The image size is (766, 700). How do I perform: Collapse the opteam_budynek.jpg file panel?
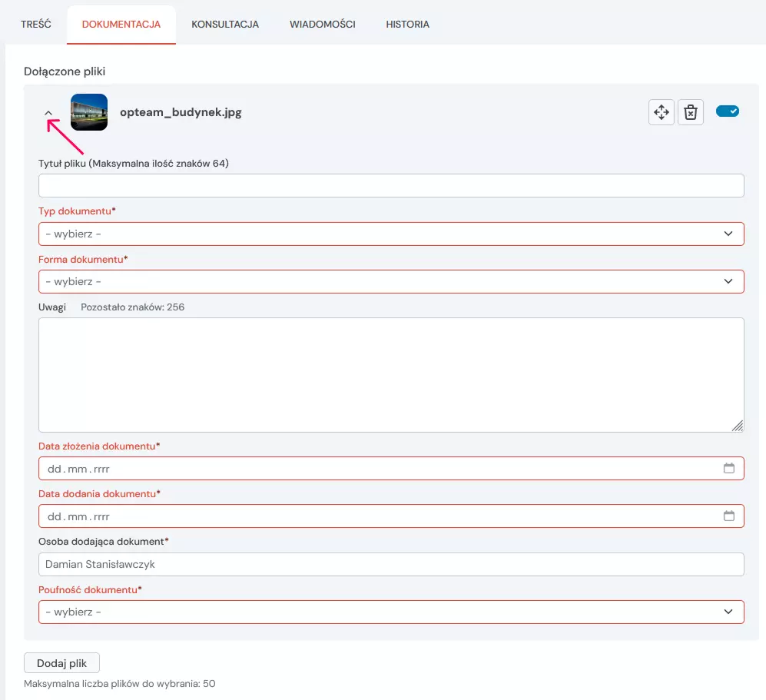pyautogui.click(x=48, y=113)
